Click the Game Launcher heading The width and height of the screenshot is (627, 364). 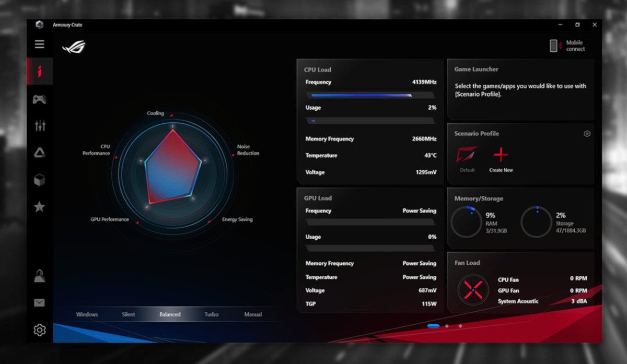pos(477,69)
